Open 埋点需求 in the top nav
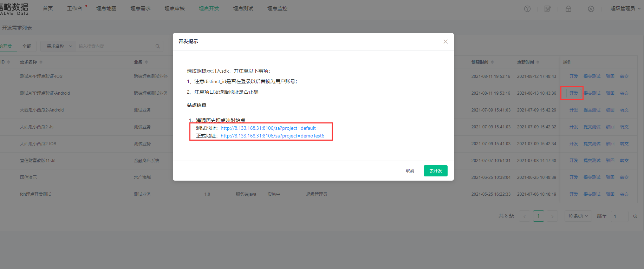Image resolution: width=644 pixels, height=269 pixels. (x=141, y=8)
